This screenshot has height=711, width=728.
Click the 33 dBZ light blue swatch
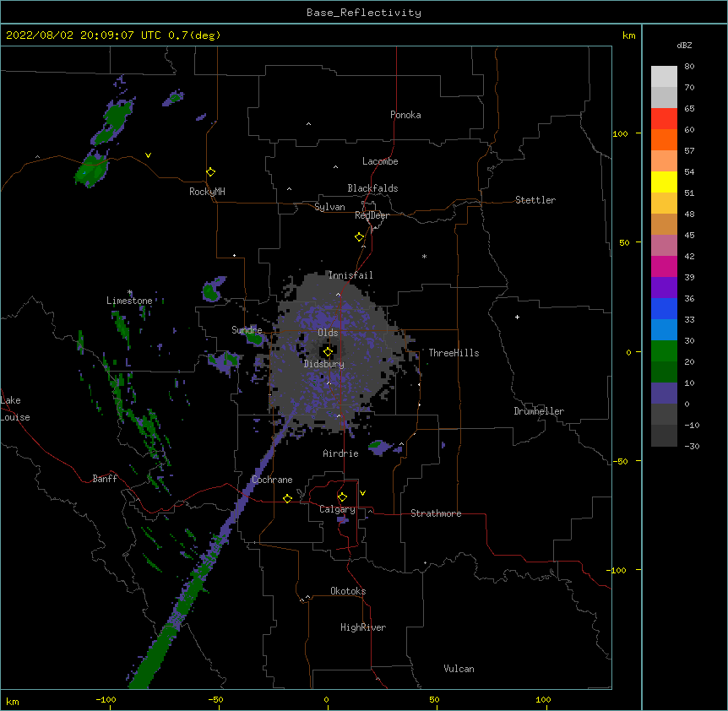[664, 330]
